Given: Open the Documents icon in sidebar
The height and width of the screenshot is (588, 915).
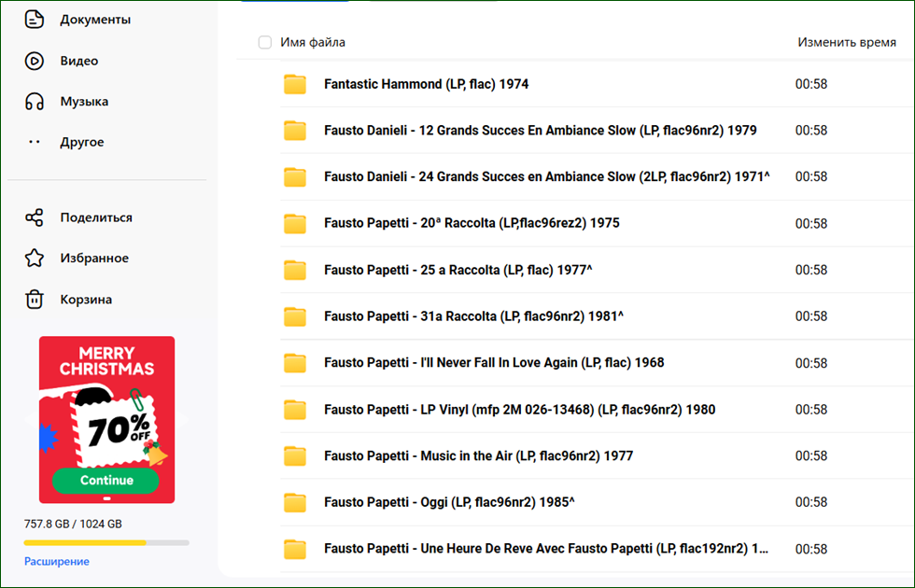Looking at the screenshot, I should coord(34,20).
